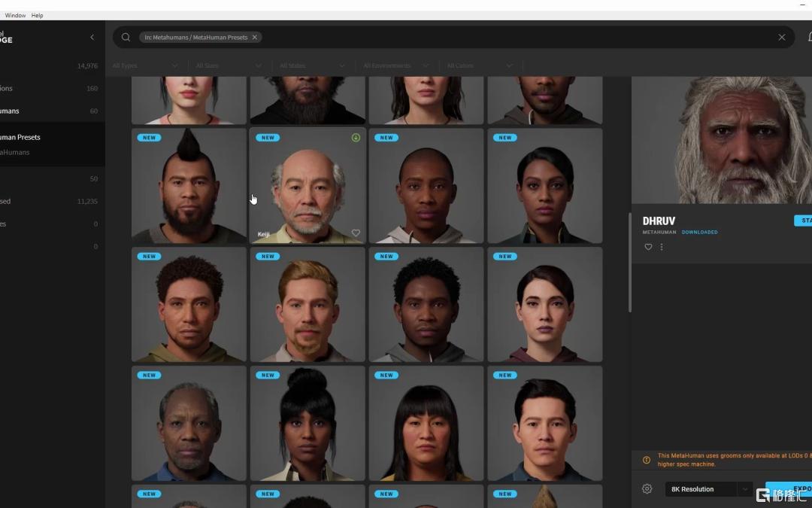Image resolution: width=812 pixels, height=508 pixels.
Task: Click the NEW badge on the mohawk man card
Action: coord(149,138)
